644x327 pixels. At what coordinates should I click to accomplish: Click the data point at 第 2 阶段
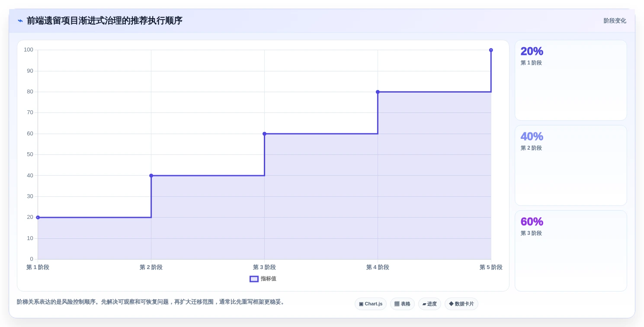pos(151,176)
